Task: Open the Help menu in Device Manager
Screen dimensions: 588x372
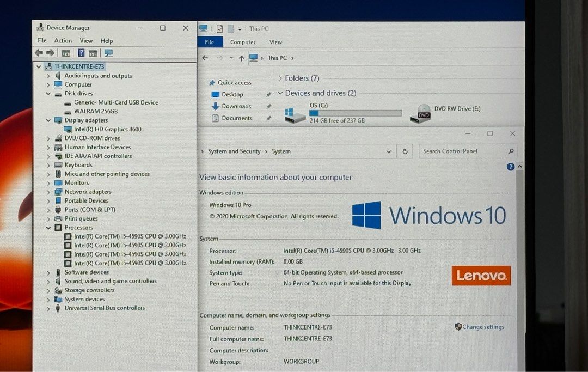Action: [107, 41]
